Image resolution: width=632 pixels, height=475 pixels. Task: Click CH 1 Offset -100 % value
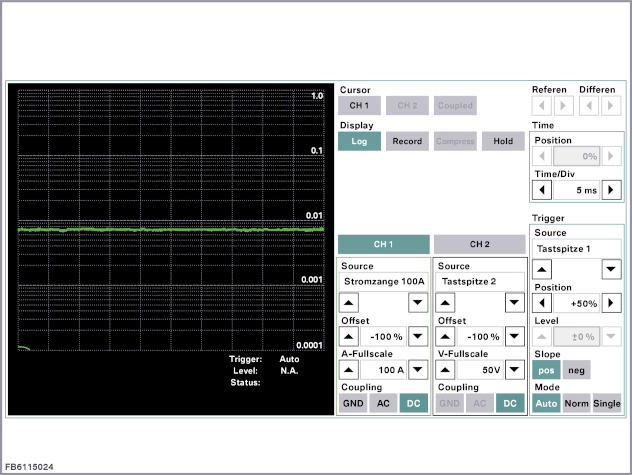pos(383,336)
